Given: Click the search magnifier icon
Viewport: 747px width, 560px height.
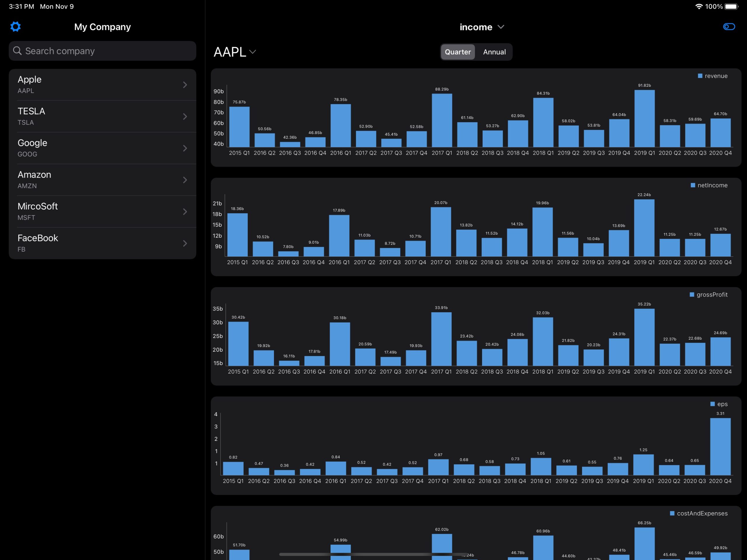Looking at the screenshot, I should [x=17, y=51].
